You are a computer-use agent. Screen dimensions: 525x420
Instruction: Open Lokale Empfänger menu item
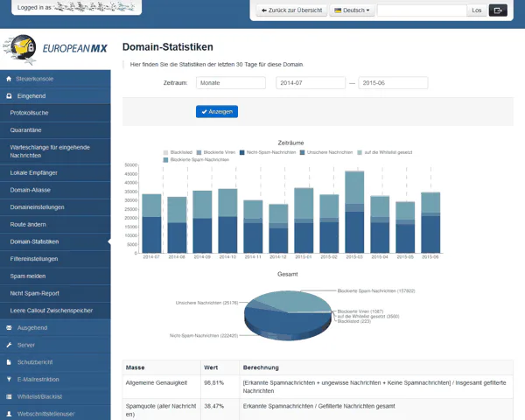coord(55,173)
